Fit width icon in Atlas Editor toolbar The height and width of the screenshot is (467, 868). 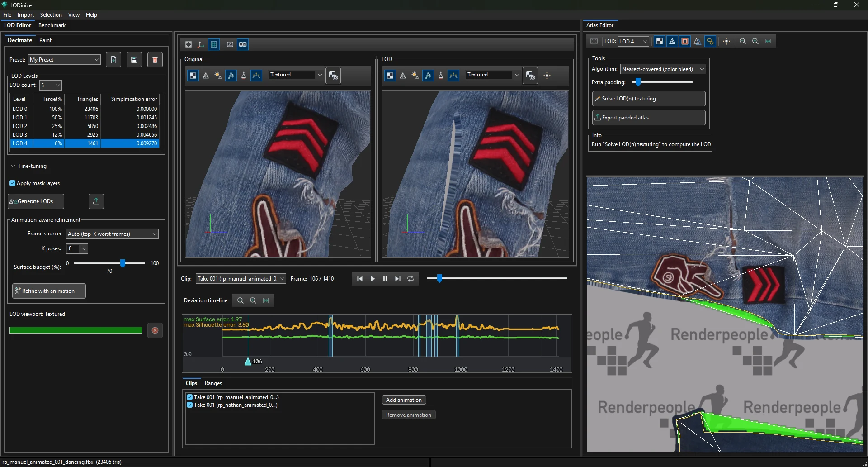point(768,41)
